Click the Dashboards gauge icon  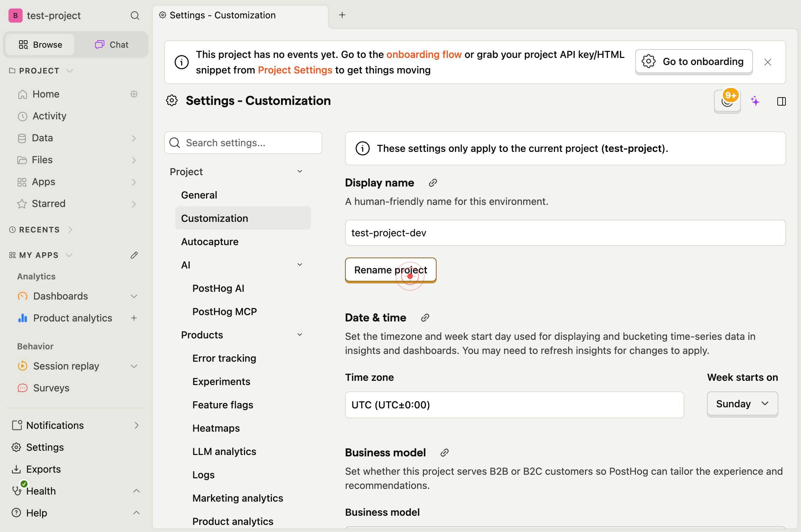click(x=23, y=296)
